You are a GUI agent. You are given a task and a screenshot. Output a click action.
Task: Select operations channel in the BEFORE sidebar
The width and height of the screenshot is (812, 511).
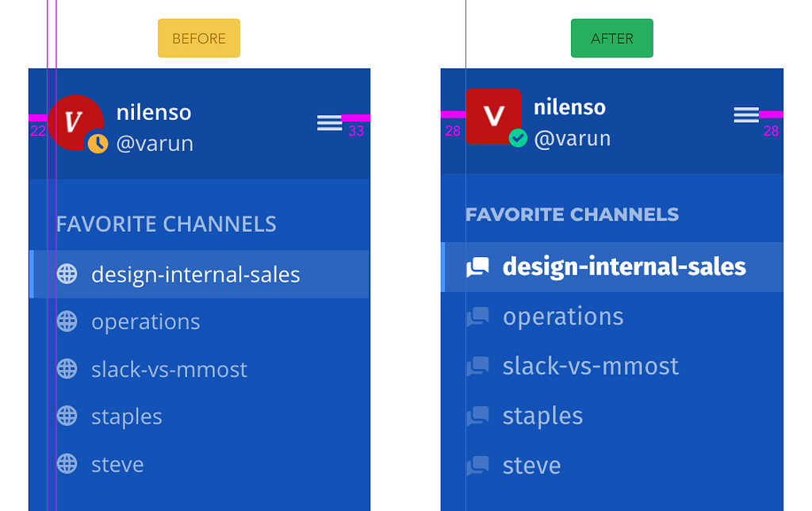tap(145, 322)
